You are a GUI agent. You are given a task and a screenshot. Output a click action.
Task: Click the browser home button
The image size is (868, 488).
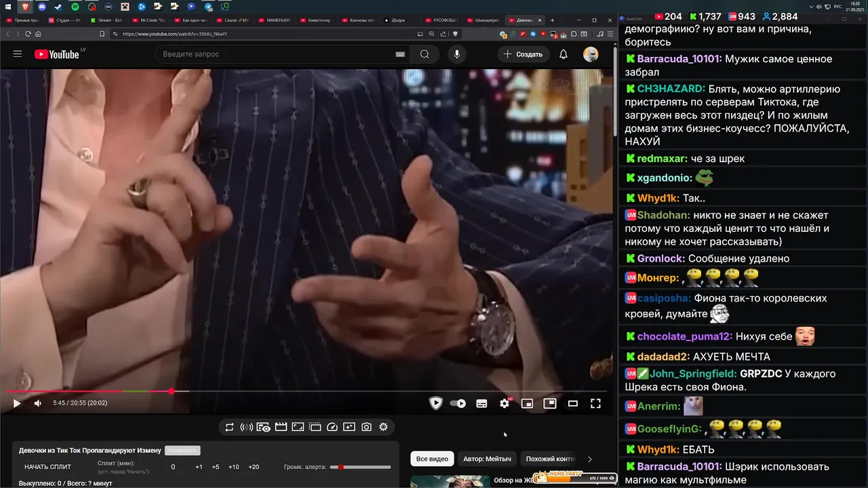click(39, 34)
